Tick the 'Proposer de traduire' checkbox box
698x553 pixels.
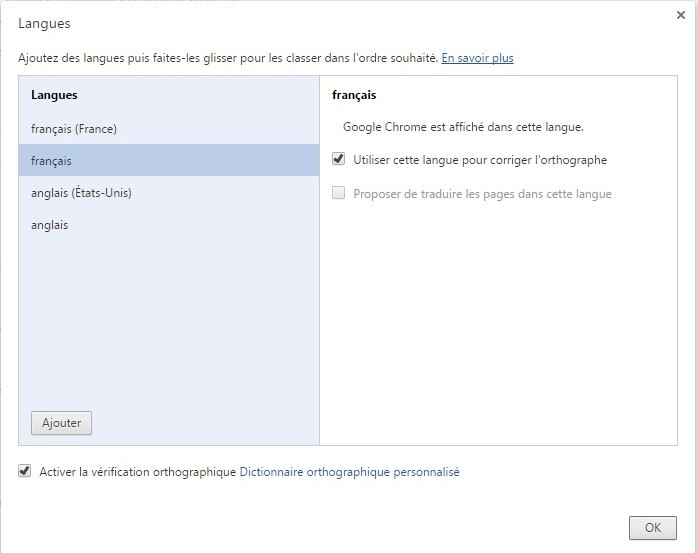[338, 193]
